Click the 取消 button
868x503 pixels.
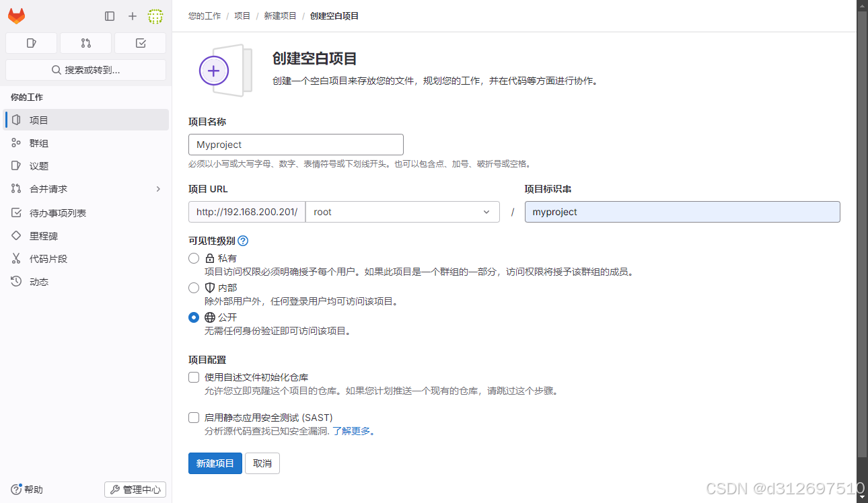tap(262, 463)
